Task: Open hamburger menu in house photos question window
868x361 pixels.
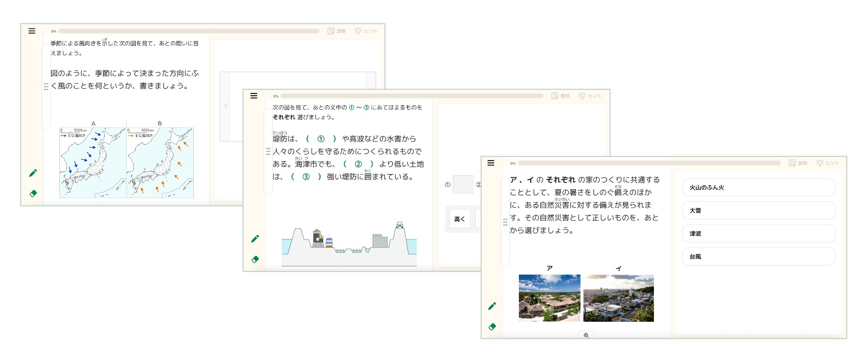Action: click(491, 163)
